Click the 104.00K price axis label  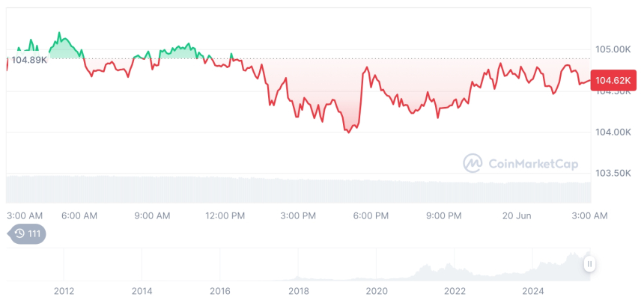(613, 132)
